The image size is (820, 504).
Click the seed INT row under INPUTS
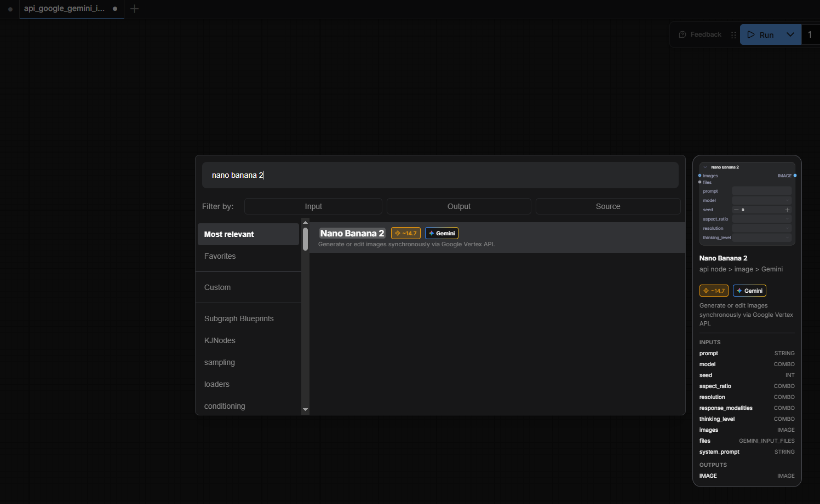pyautogui.click(x=747, y=375)
